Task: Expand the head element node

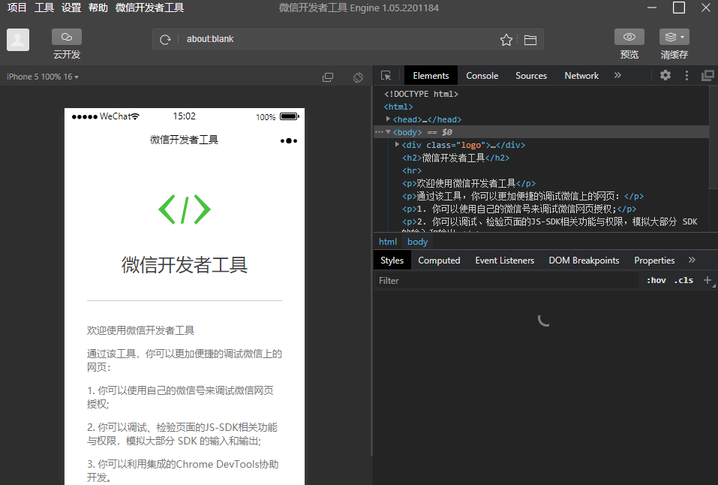Action: pyautogui.click(x=388, y=119)
